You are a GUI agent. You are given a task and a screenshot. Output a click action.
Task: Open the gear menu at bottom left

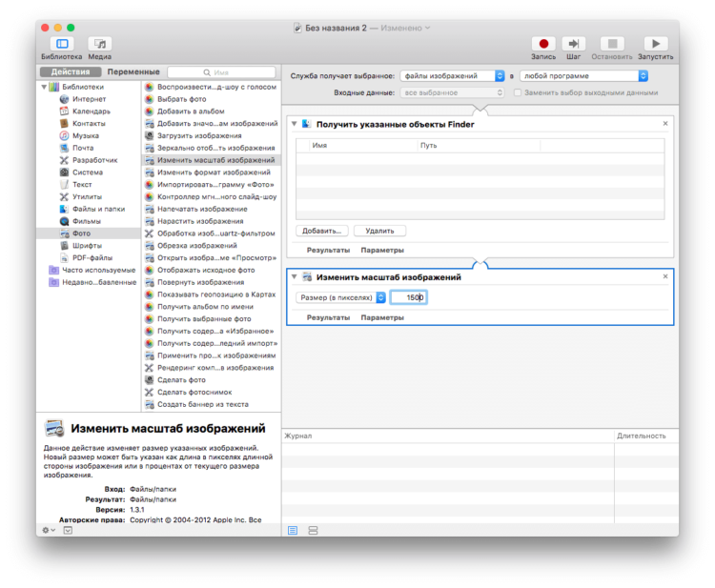49,530
